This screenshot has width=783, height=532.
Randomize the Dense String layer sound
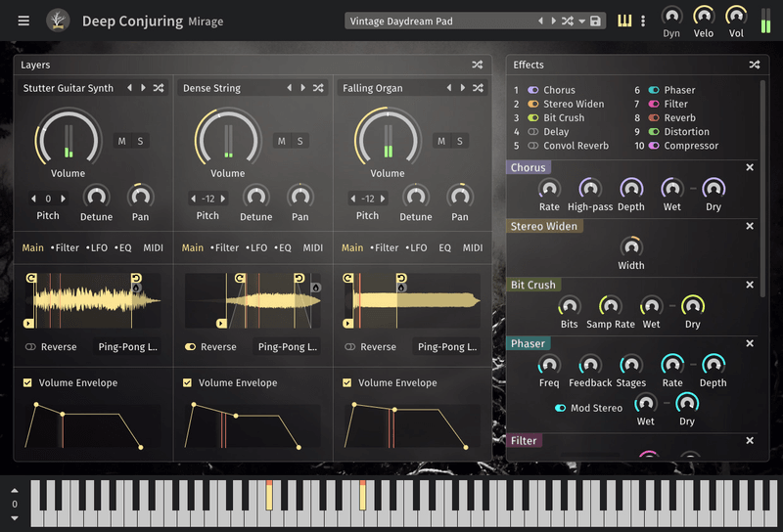coord(318,88)
